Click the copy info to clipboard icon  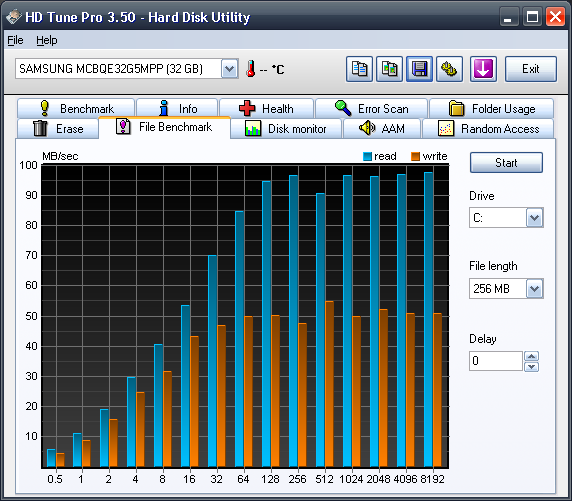tap(359, 69)
